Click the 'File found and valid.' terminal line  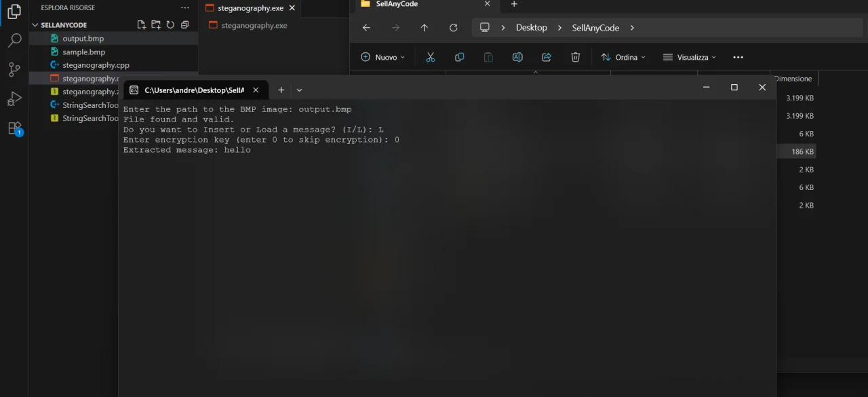click(179, 119)
